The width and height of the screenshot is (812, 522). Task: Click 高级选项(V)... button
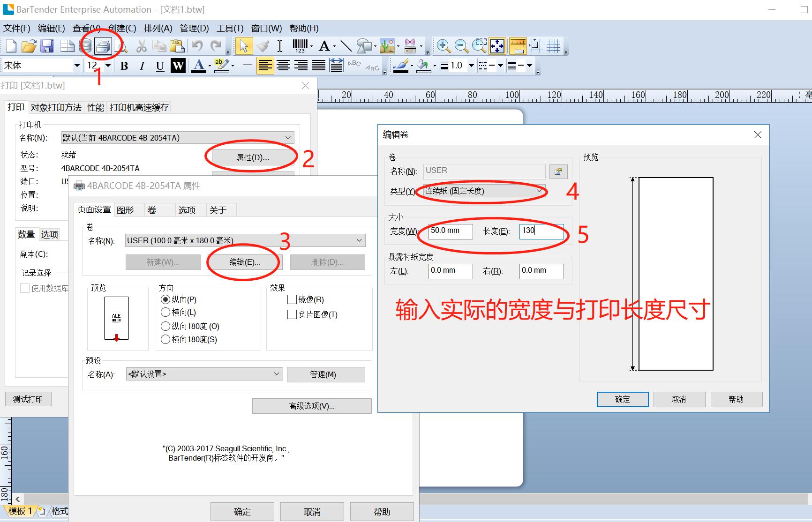coord(312,406)
